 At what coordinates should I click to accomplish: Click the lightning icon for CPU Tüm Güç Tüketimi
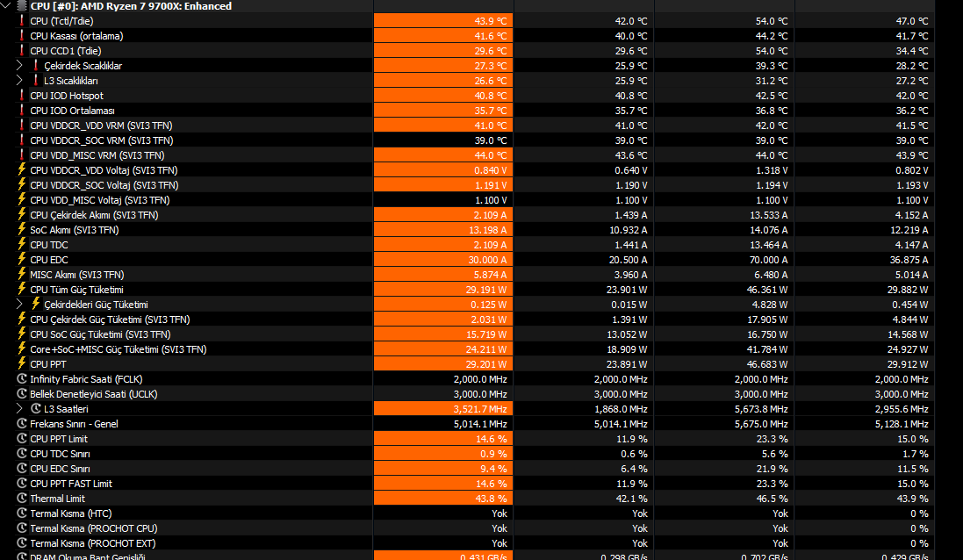click(x=22, y=289)
